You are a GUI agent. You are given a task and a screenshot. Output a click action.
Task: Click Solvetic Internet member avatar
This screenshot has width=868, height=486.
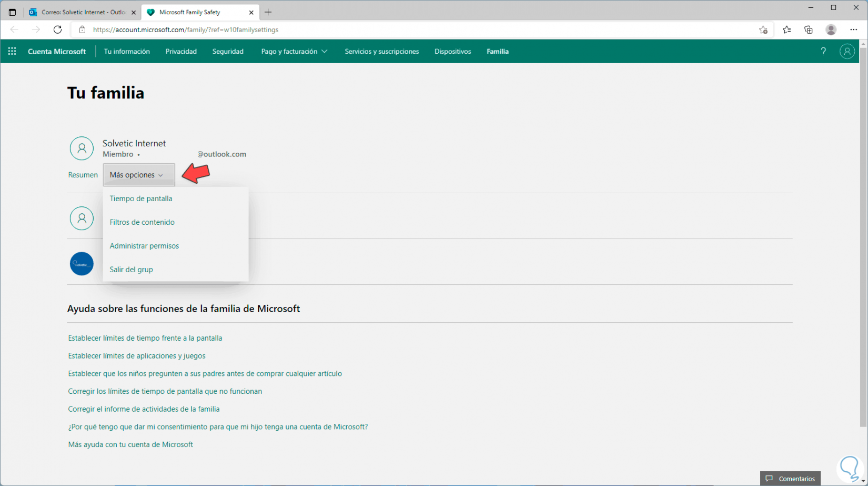point(82,148)
